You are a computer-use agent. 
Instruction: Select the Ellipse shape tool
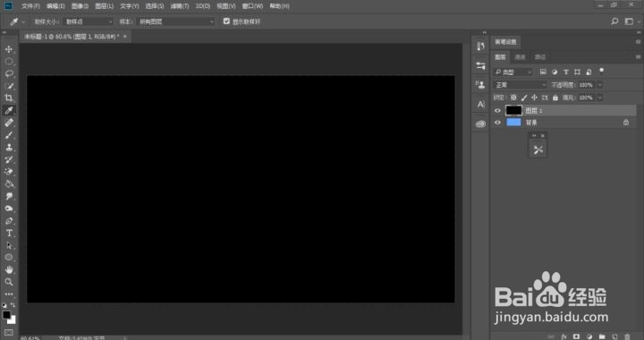(9, 258)
